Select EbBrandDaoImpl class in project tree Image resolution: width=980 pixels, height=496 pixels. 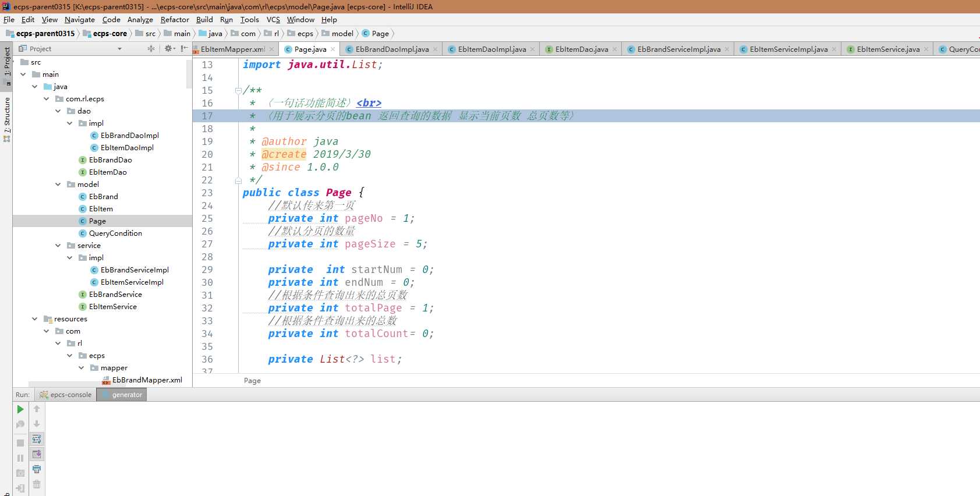pos(129,136)
